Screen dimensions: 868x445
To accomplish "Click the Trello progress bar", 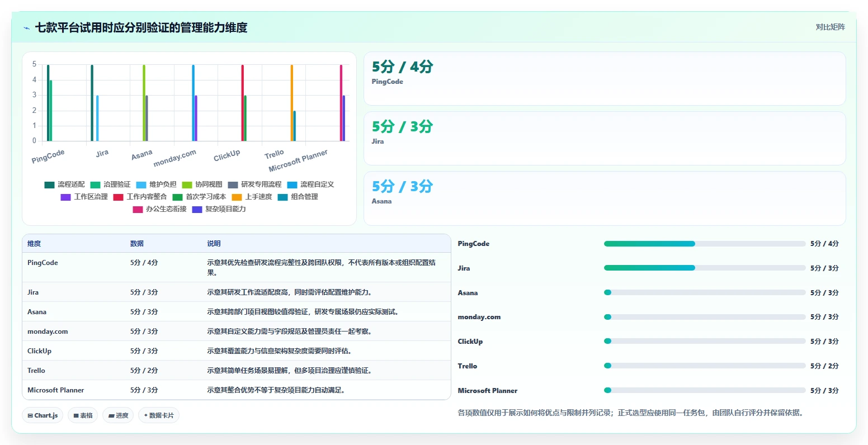I will coord(705,366).
